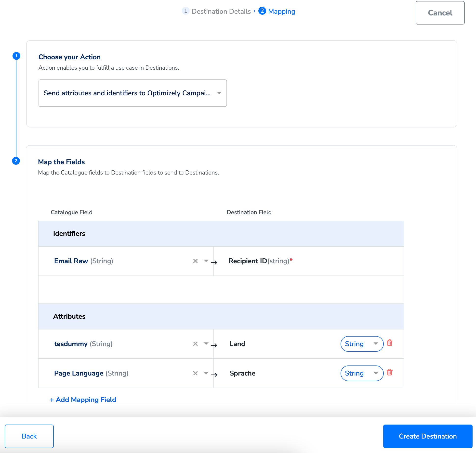This screenshot has height=453, width=476.
Task: Click the step 2 circle beside Map the Fields
Action: pyautogui.click(x=16, y=161)
